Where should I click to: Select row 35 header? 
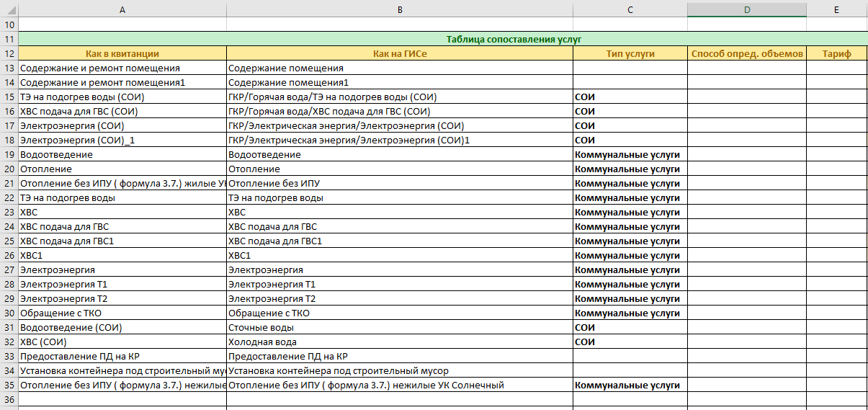pyautogui.click(x=9, y=385)
